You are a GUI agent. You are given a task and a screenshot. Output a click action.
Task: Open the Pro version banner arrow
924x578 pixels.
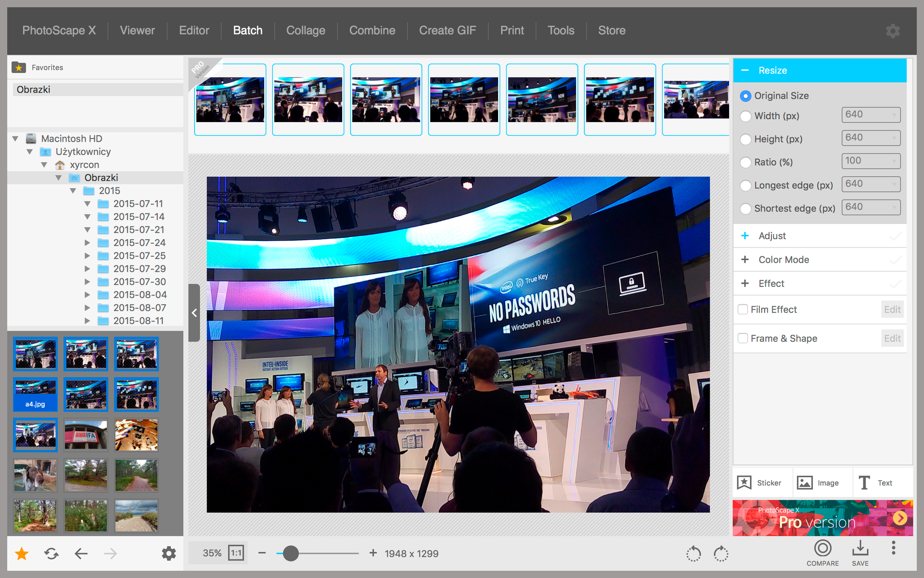[x=900, y=518]
